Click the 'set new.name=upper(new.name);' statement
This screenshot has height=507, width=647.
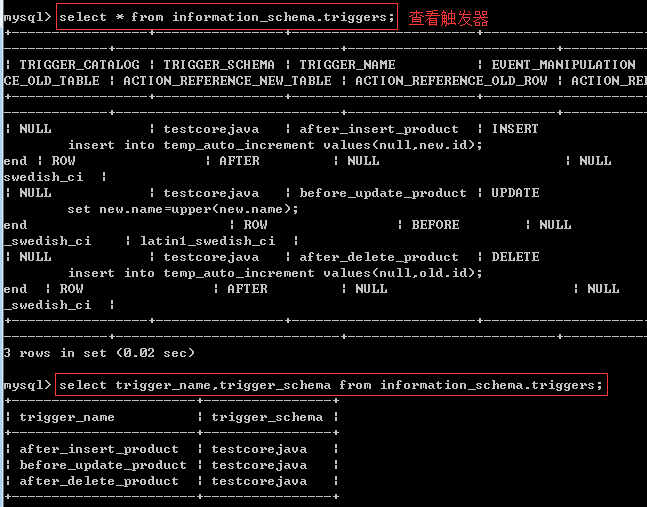(x=183, y=209)
